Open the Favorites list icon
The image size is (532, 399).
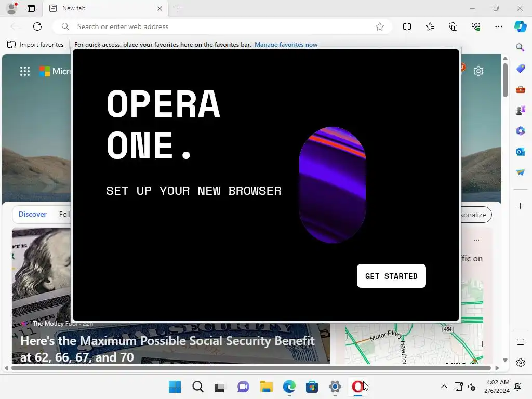point(430,26)
